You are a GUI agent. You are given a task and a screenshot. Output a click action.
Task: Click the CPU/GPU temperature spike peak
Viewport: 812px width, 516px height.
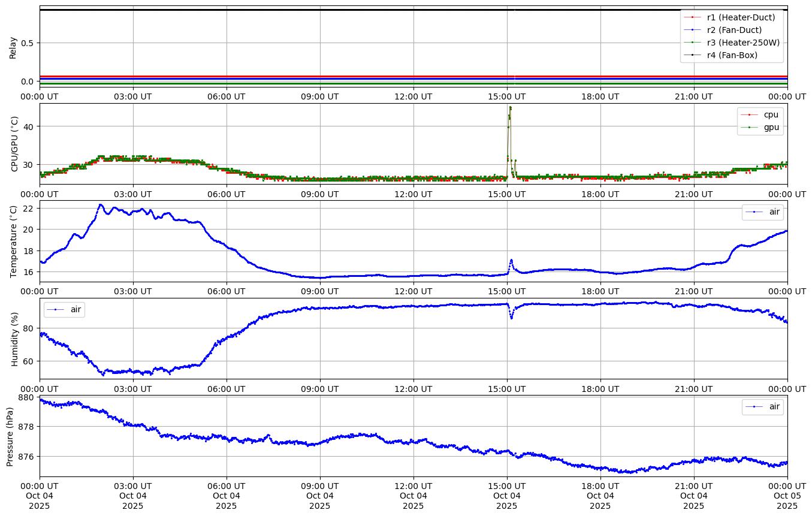[510, 108]
